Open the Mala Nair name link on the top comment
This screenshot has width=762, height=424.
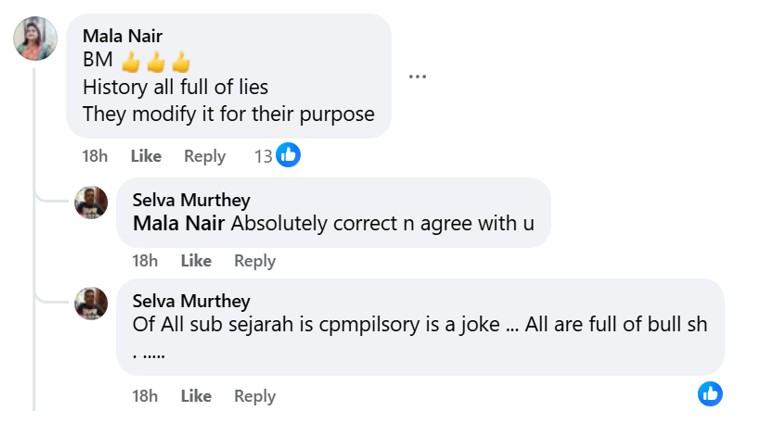click(122, 36)
